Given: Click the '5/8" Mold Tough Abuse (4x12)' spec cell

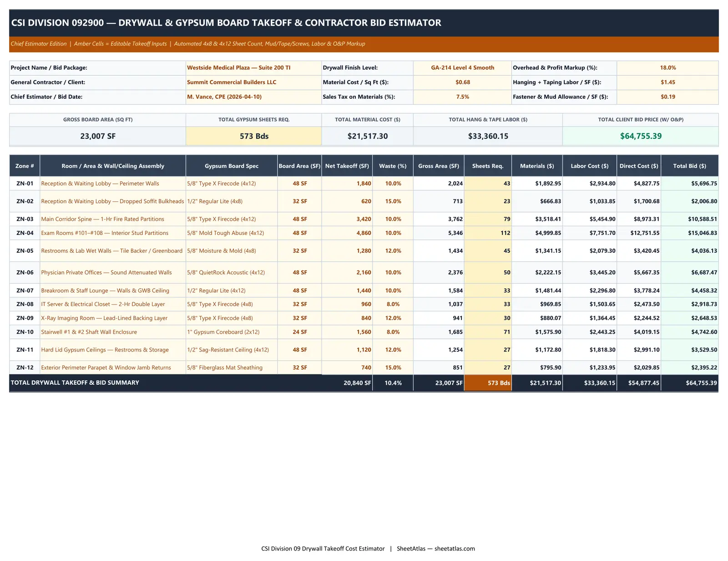Looking at the screenshot, I should (x=232, y=233).
